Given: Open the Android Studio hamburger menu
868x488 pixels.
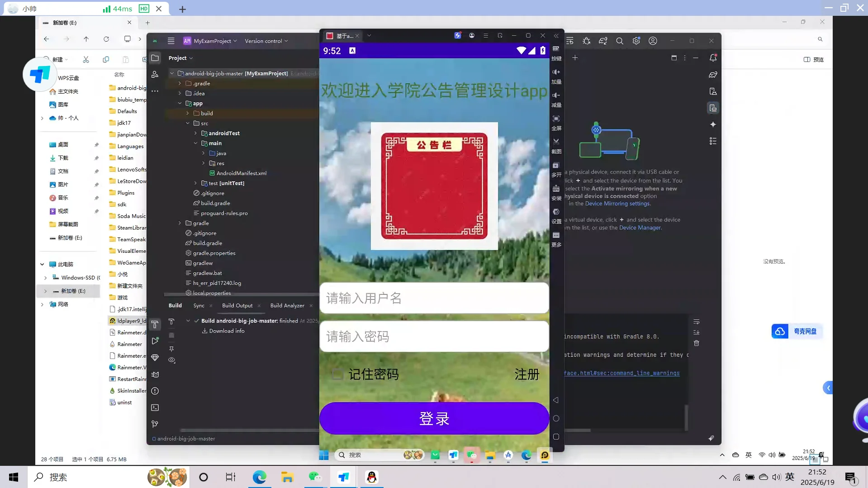Looking at the screenshot, I should coord(171,41).
